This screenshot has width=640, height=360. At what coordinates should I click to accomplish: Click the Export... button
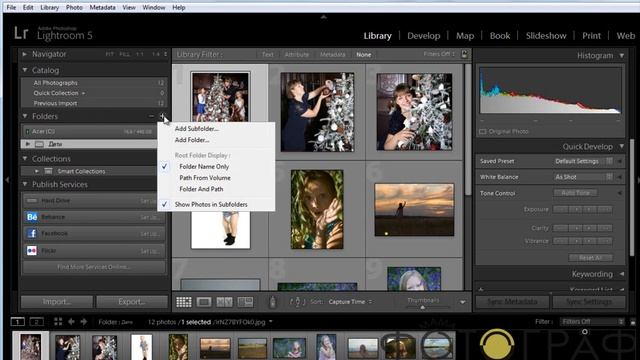[132, 302]
